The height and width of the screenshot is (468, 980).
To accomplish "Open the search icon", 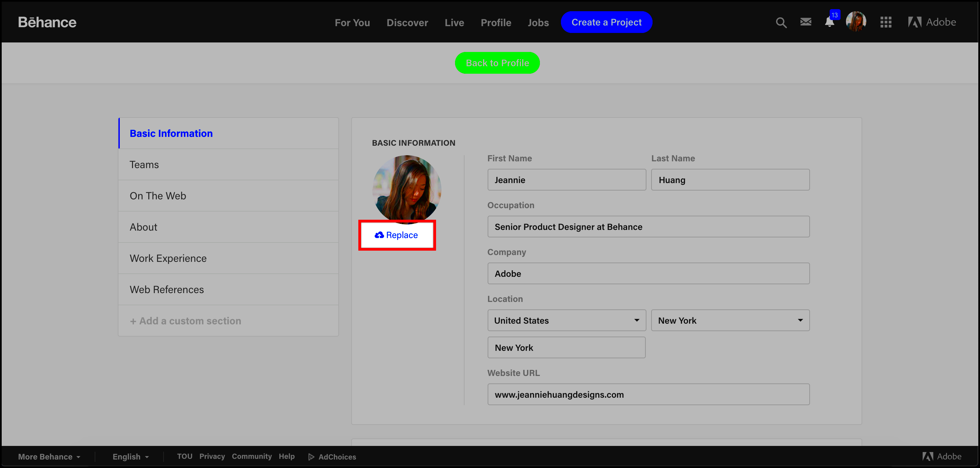I will 780,22.
